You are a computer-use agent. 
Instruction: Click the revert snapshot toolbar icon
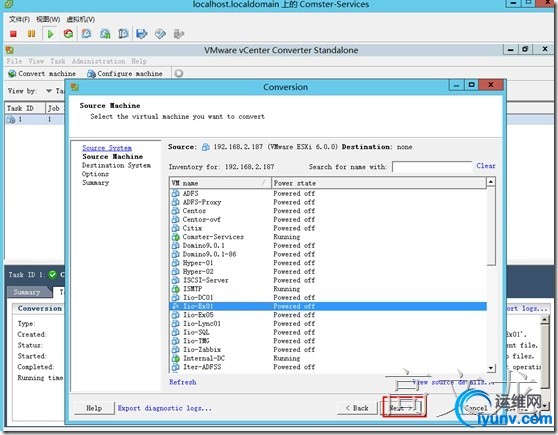tap(105, 34)
